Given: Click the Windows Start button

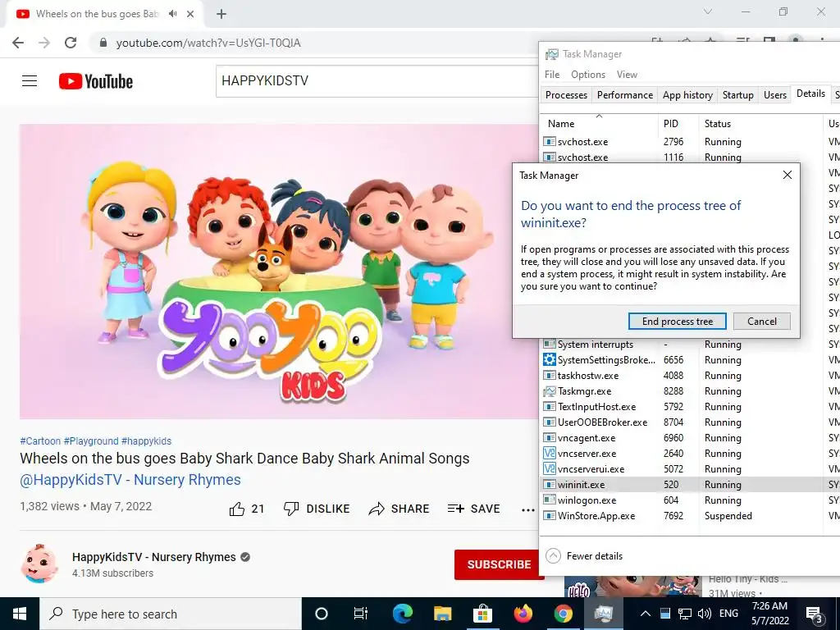Looking at the screenshot, I should [20, 614].
